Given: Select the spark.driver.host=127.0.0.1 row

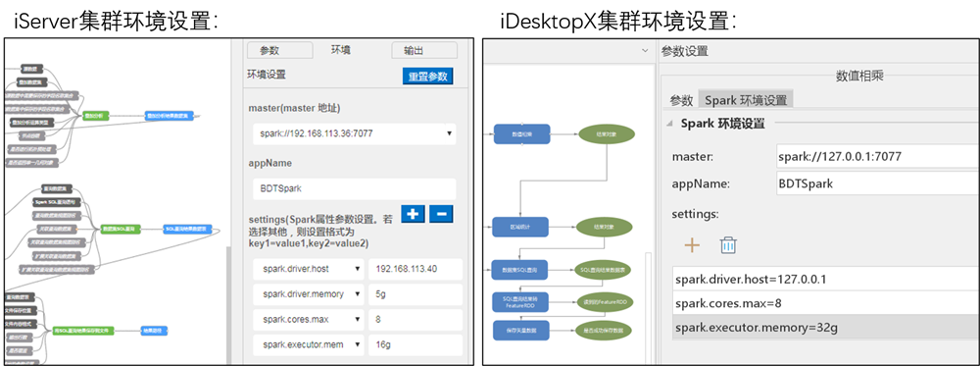Looking at the screenshot, I should (826, 279).
